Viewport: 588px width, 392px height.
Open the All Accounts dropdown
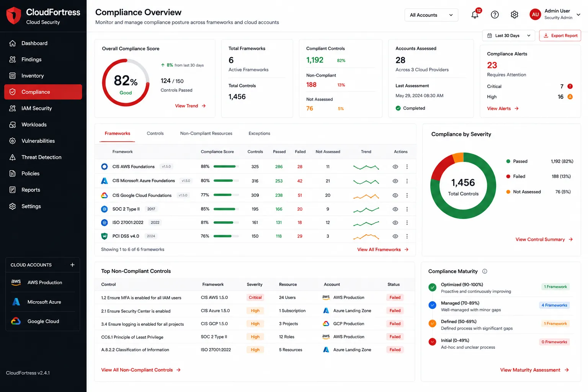pyautogui.click(x=431, y=15)
